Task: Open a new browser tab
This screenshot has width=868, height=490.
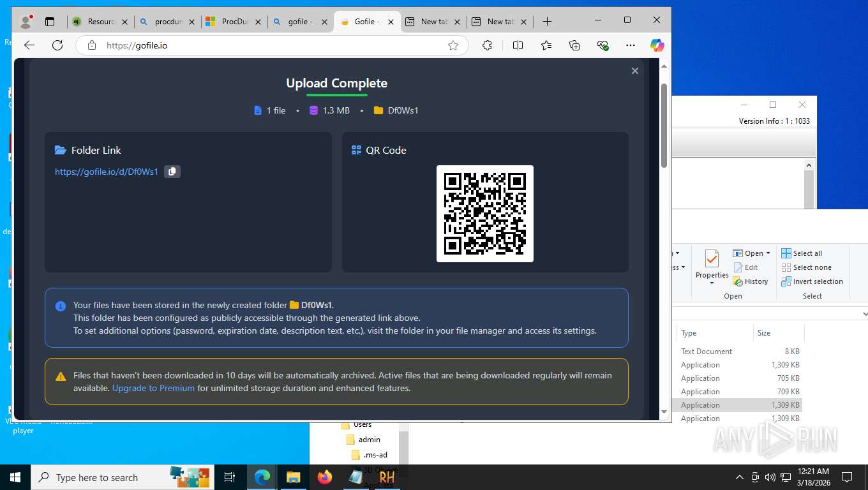Action: pyautogui.click(x=547, y=22)
